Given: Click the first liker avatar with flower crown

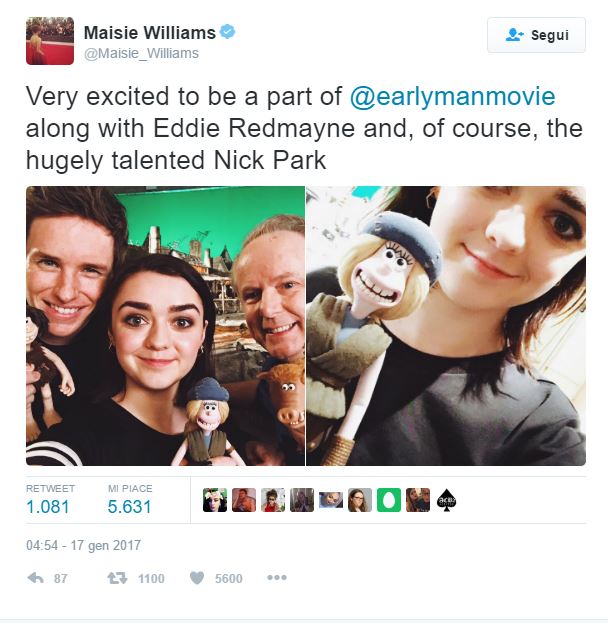Looking at the screenshot, I should click(x=215, y=500).
